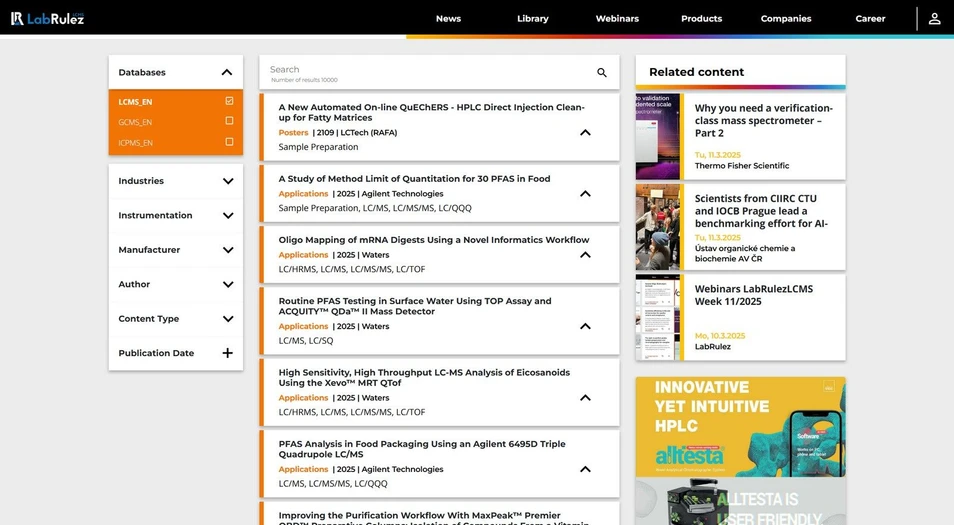The width and height of the screenshot is (954, 525).
Task: Click Posters tag on QuEChERS result
Action: coord(293,133)
